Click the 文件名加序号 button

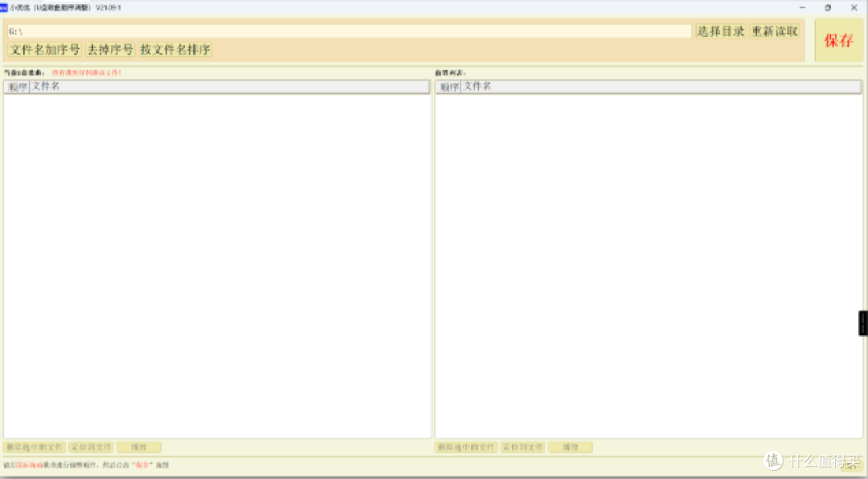coord(45,49)
